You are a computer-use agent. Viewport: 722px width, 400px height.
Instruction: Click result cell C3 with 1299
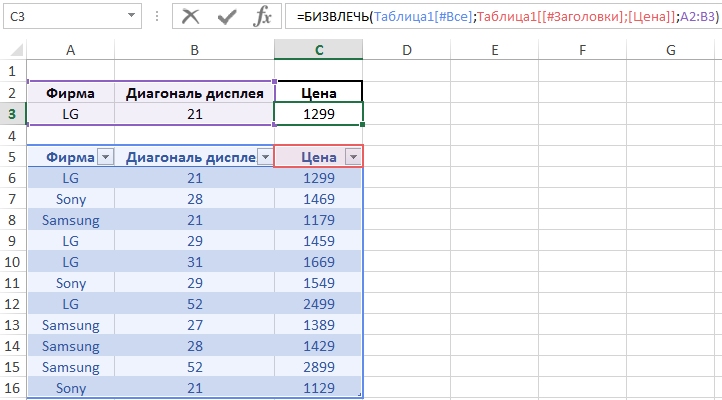point(319,114)
